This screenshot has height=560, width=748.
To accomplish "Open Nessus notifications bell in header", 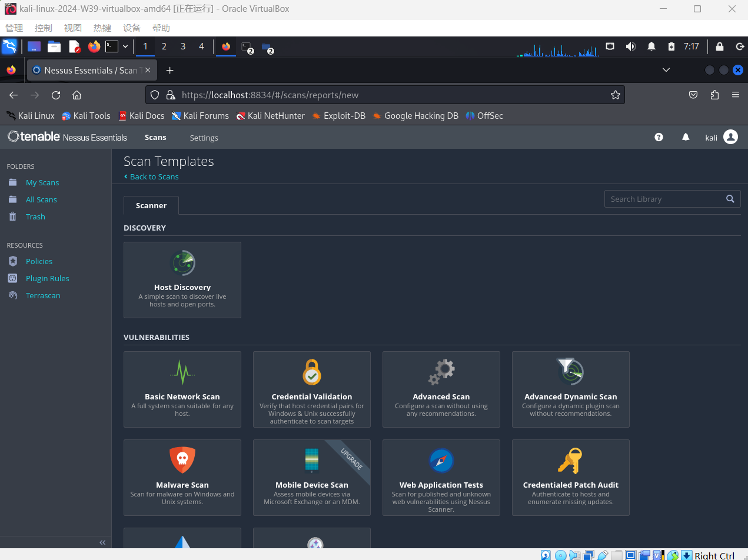I will 686,137.
